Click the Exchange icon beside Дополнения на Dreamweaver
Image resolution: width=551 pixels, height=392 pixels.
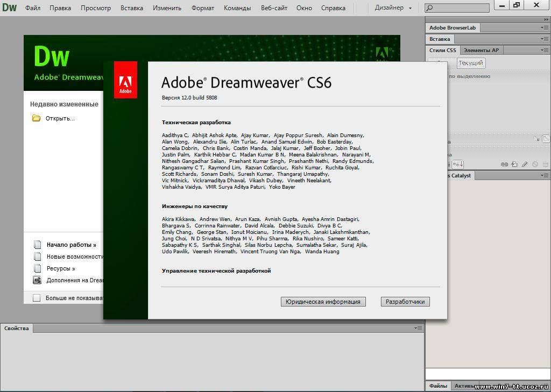pos(37,280)
